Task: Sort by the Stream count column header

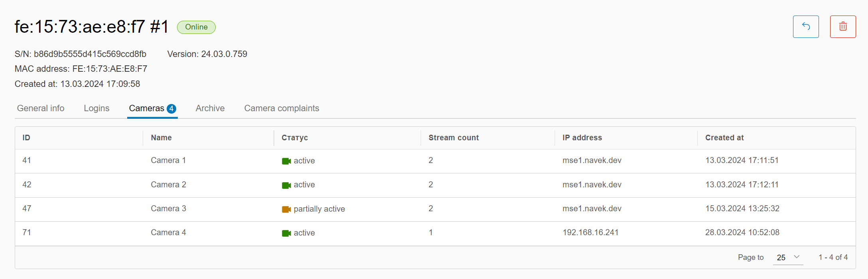Action: pyautogui.click(x=453, y=138)
